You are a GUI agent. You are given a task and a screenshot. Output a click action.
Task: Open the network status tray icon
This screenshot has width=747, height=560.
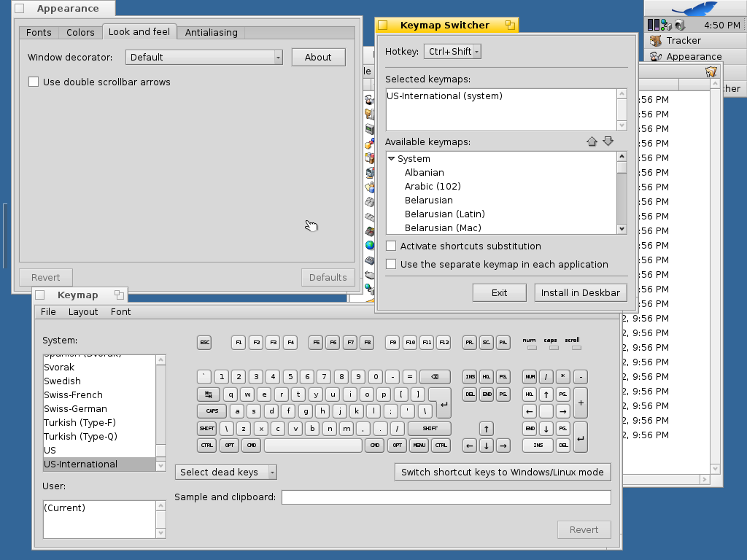666,25
